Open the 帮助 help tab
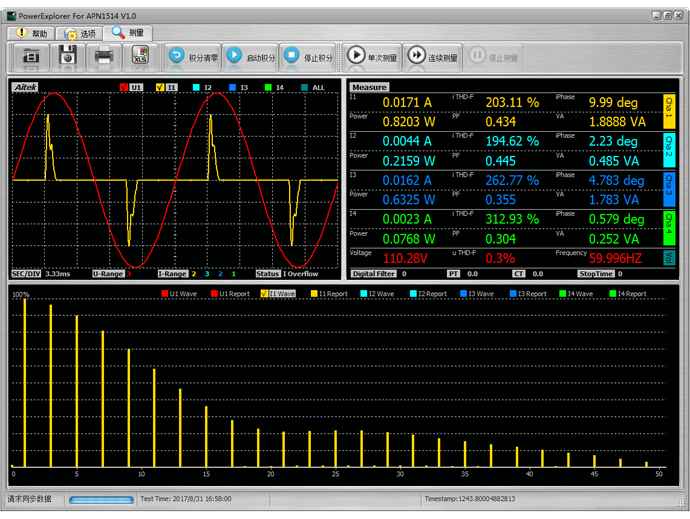 point(30,33)
